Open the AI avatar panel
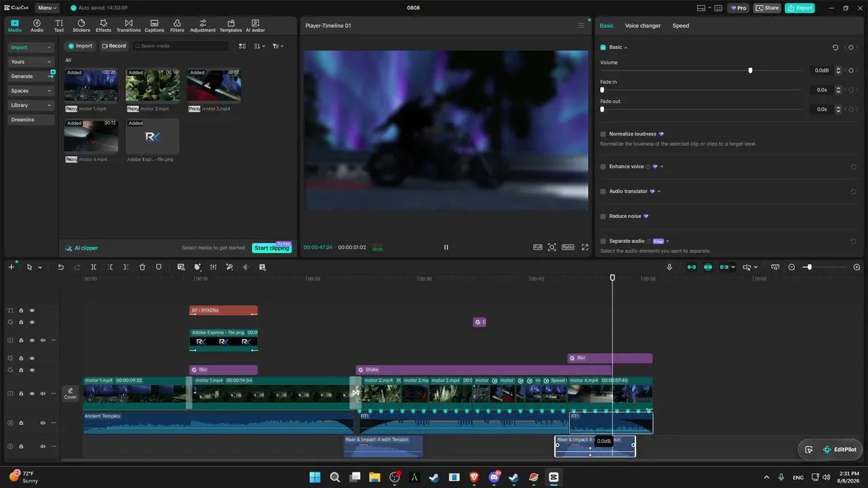 [x=255, y=26]
